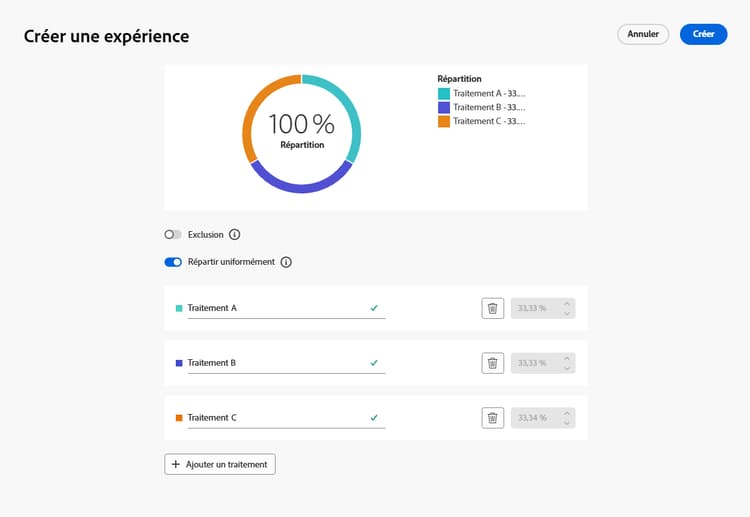750x517 pixels.
Task: Edit the Traitement A name field
Action: [286, 308]
